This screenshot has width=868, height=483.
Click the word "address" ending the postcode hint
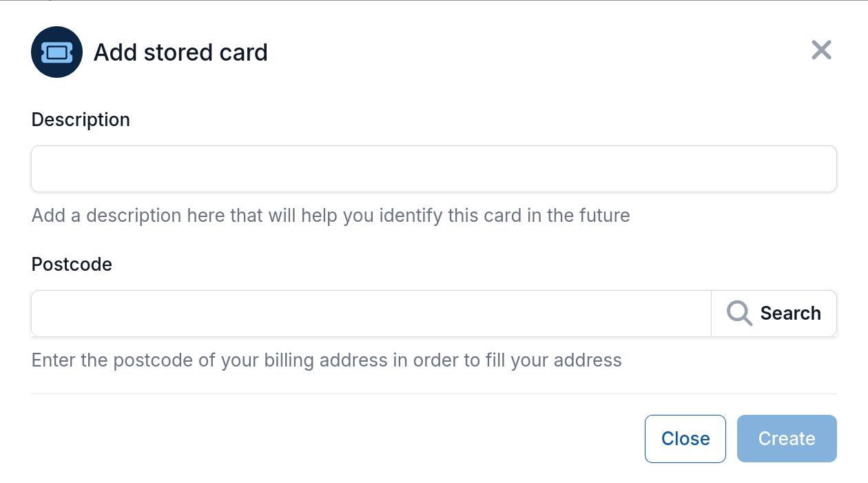tap(588, 360)
